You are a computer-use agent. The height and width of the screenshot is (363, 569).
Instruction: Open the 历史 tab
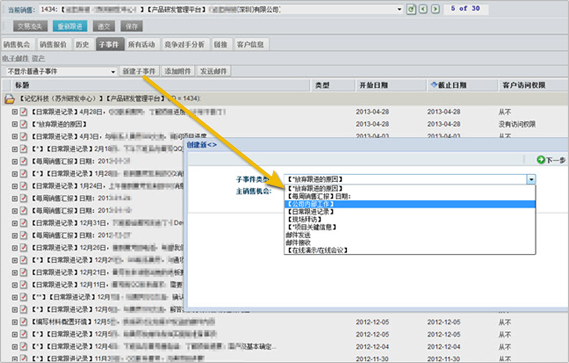point(83,44)
